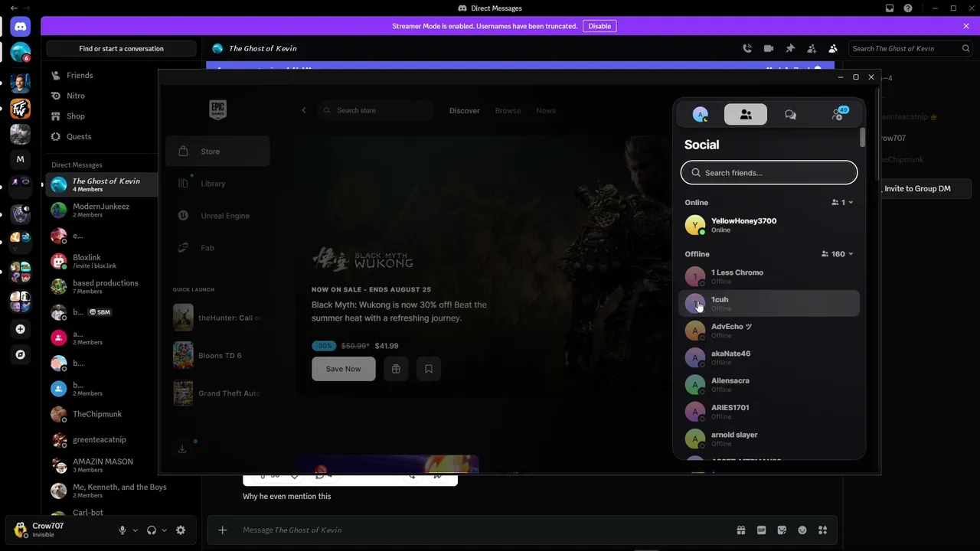This screenshot has width=980, height=551.
Task: Deafen headphones in Discord user panel
Action: click(152, 530)
